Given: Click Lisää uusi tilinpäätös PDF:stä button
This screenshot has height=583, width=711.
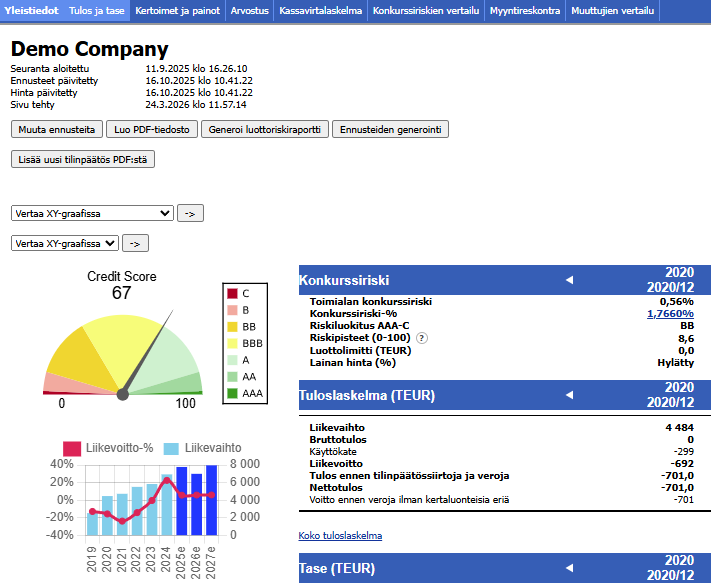Looking at the screenshot, I should coord(83,160).
